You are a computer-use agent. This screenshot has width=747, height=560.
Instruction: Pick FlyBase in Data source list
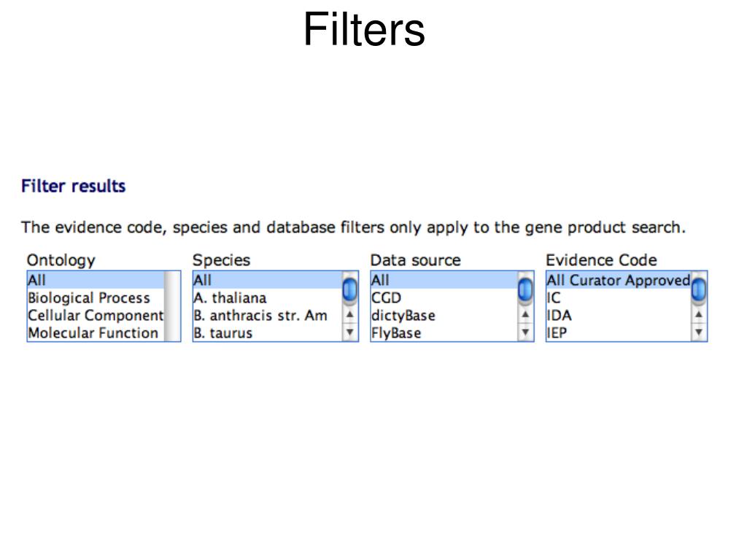pos(444,332)
